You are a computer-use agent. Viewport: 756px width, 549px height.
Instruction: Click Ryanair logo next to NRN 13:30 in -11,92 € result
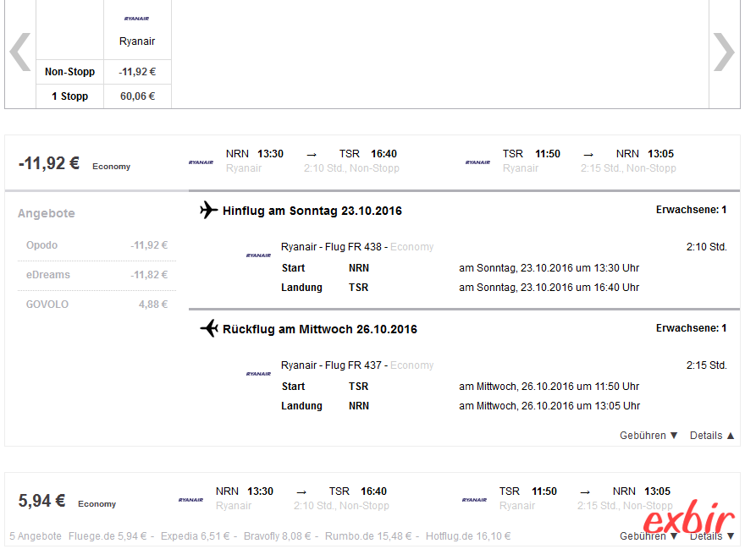[x=201, y=162]
